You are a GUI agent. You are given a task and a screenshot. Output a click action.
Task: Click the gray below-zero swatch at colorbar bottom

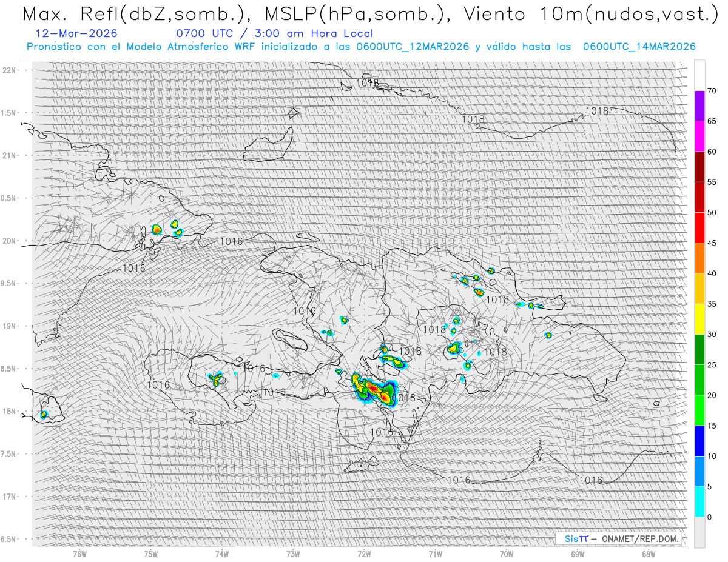tap(699, 532)
